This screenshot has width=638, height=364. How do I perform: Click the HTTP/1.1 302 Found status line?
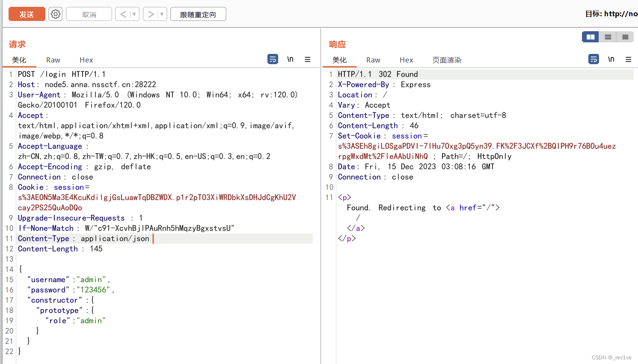pyautogui.click(x=378, y=74)
